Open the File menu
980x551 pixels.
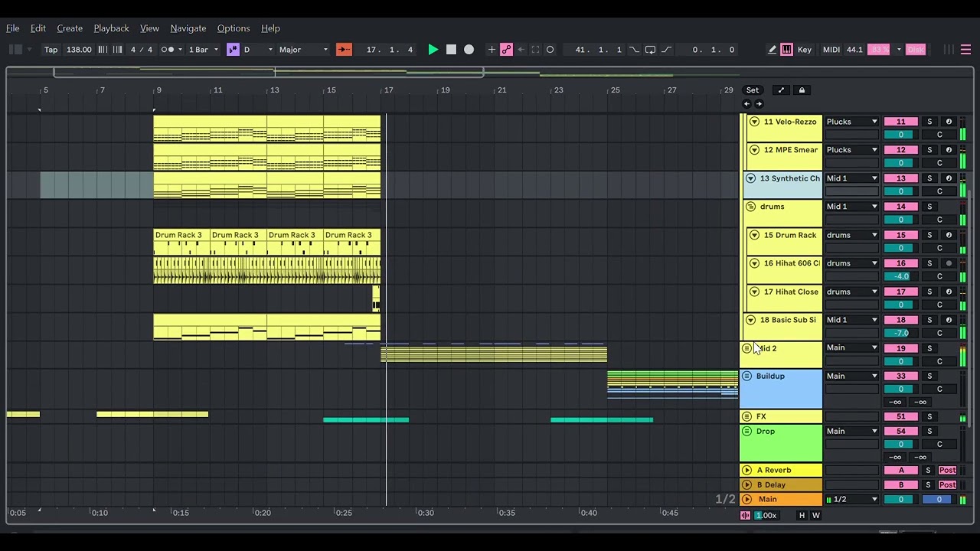click(x=13, y=28)
